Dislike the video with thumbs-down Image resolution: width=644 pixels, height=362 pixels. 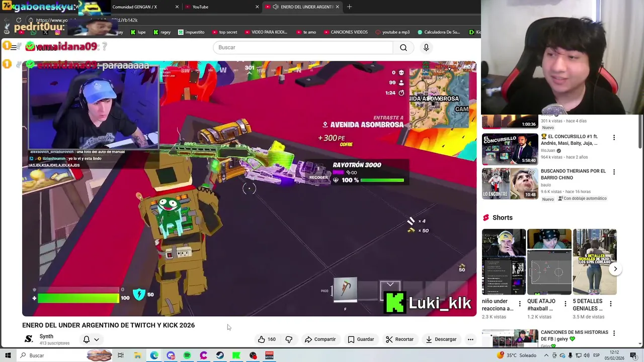[289, 339]
